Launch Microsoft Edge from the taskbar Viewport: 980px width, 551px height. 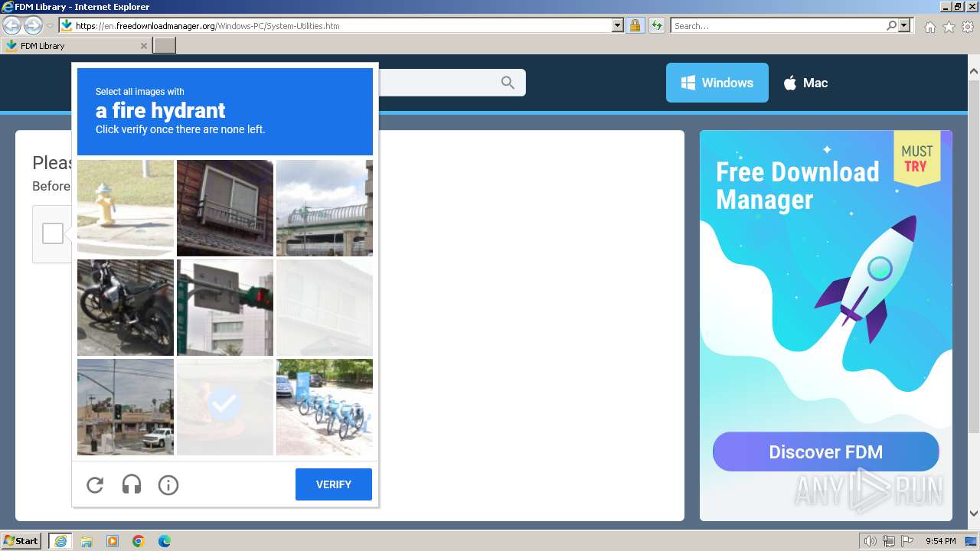tap(165, 541)
